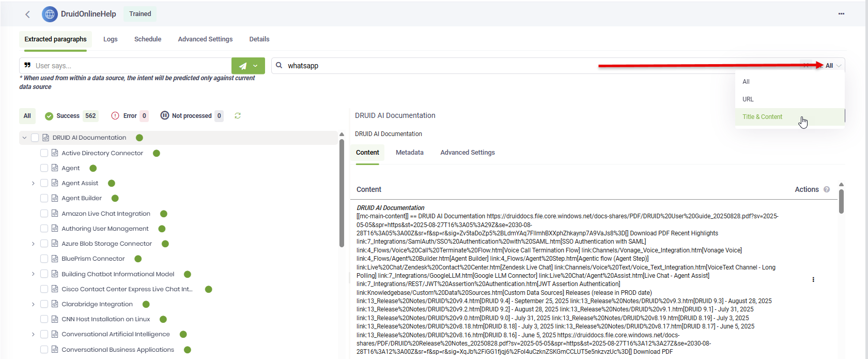This screenshot has height=359, width=868.
Task: Open the three-dot menu at top right
Action: [841, 14]
